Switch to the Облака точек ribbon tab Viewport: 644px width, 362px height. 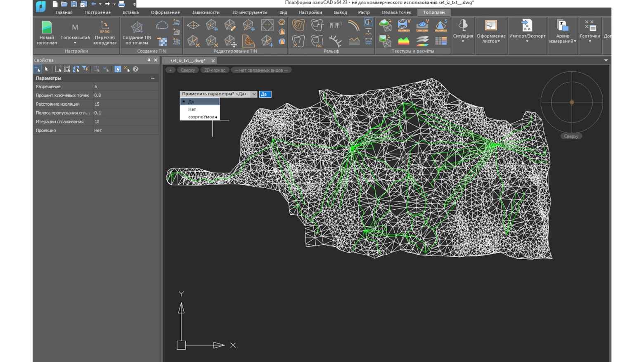click(396, 12)
